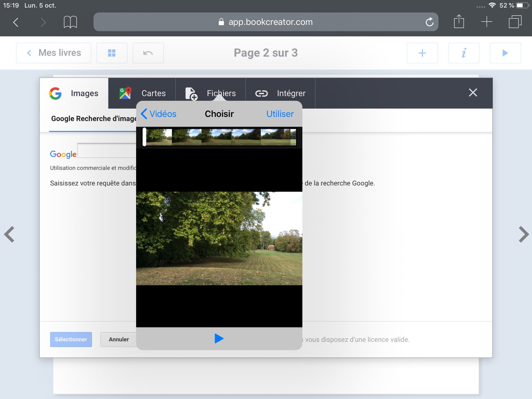Return to Mes livres library
Screen dimensions: 532x399
[x=54, y=53]
